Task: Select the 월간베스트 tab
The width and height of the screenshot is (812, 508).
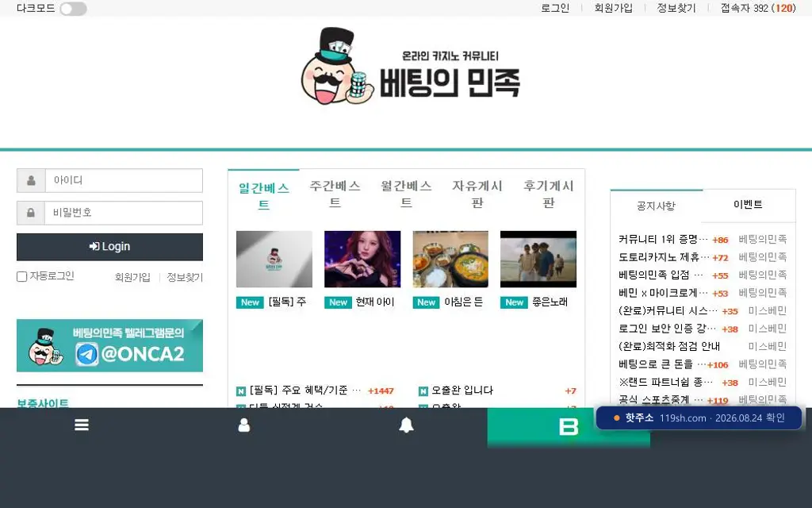Action: (x=407, y=194)
